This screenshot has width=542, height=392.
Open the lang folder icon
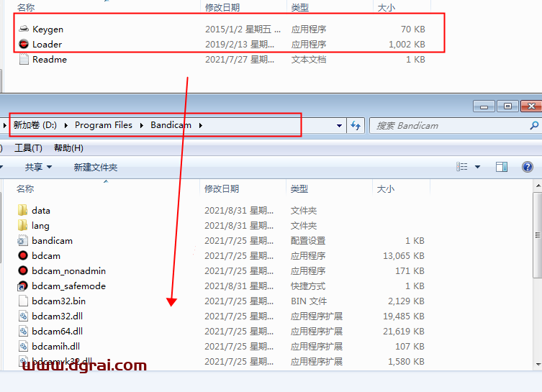(x=22, y=226)
